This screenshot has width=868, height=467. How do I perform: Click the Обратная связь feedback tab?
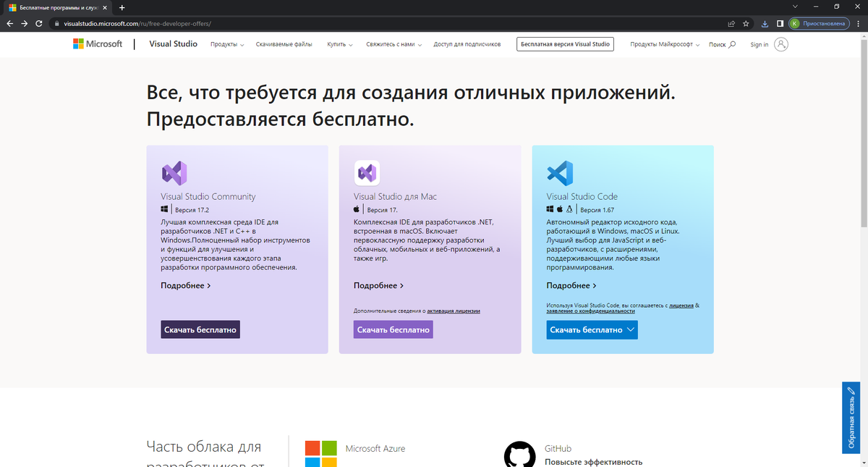pyautogui.click(x=851, y=418)
